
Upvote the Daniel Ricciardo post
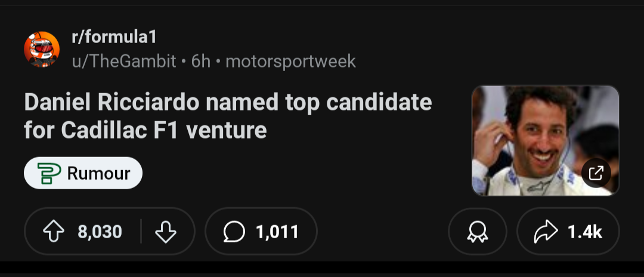coord(54,232)
